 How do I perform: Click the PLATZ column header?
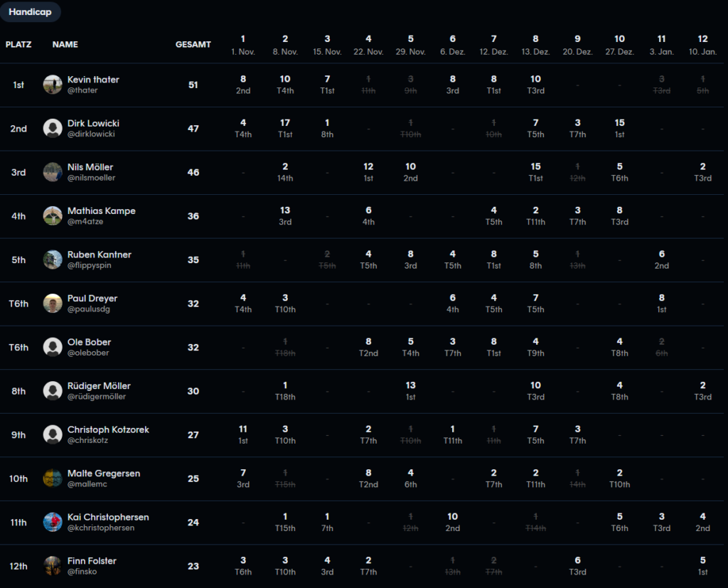pyautogui.click(x=18, y=45)
